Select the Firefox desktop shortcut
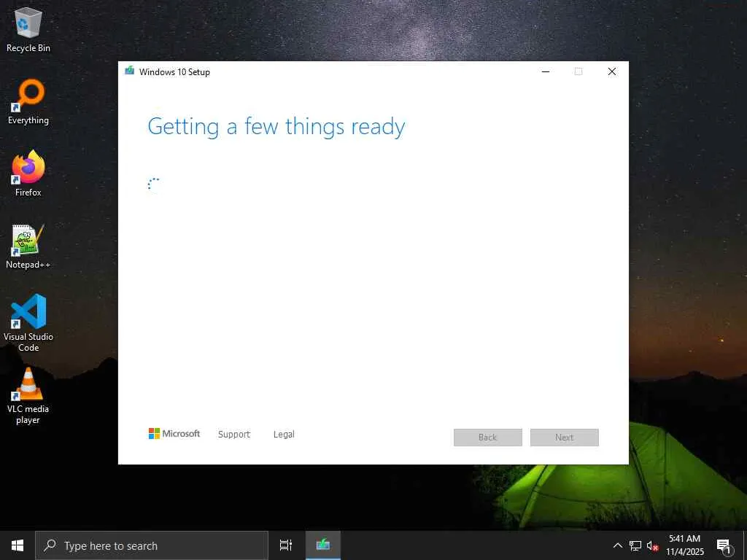This screenshot has width=747, height=560. (28, 174)
